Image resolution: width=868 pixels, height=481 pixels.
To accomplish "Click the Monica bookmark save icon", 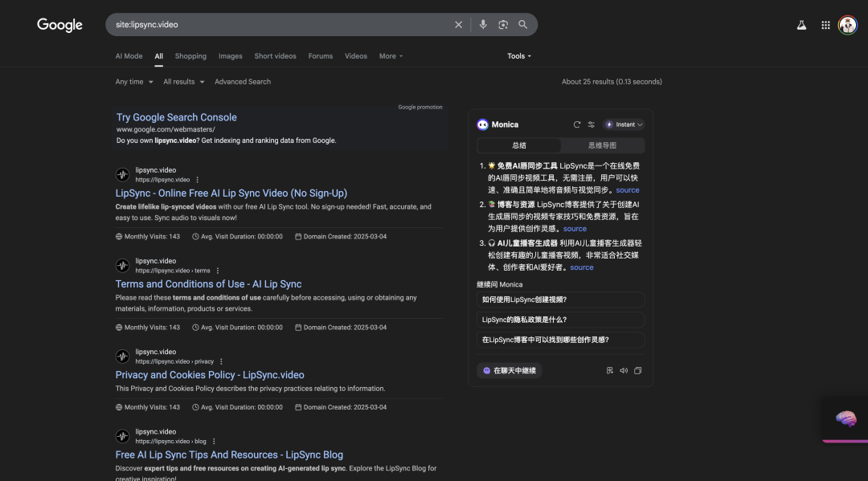I will [609, 370].
